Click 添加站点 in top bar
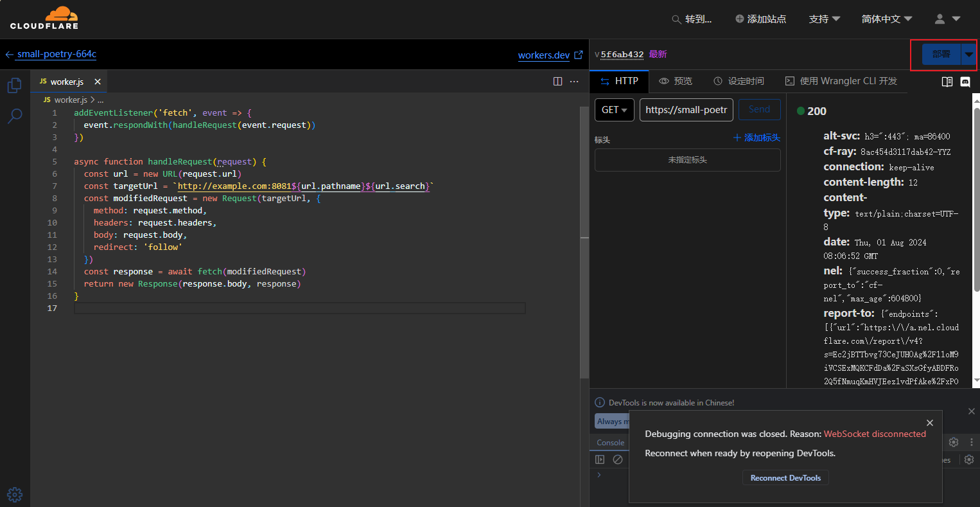The height and width of the screenshot is (507, 980). [760, 19]
